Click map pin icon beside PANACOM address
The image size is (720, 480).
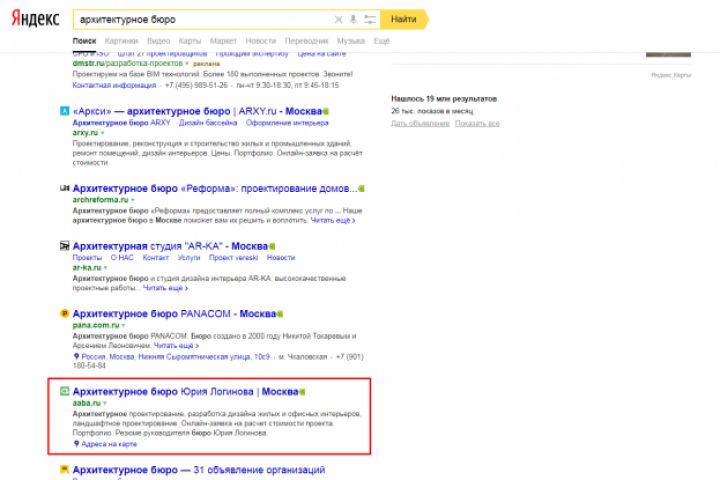point(76,356)
